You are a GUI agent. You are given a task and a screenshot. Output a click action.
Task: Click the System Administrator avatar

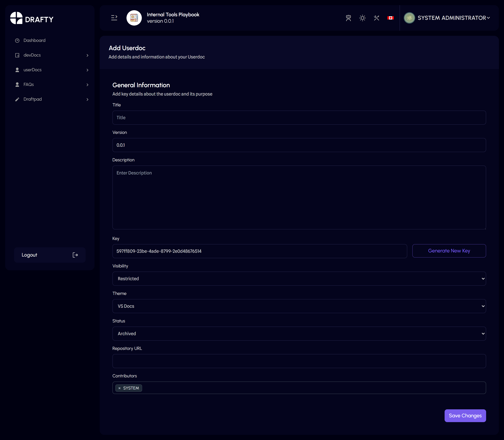(x=409, y=18)
